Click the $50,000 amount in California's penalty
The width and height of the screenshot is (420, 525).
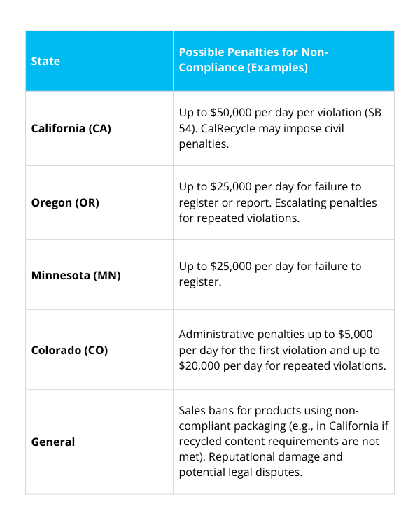(x=227, y=113)
